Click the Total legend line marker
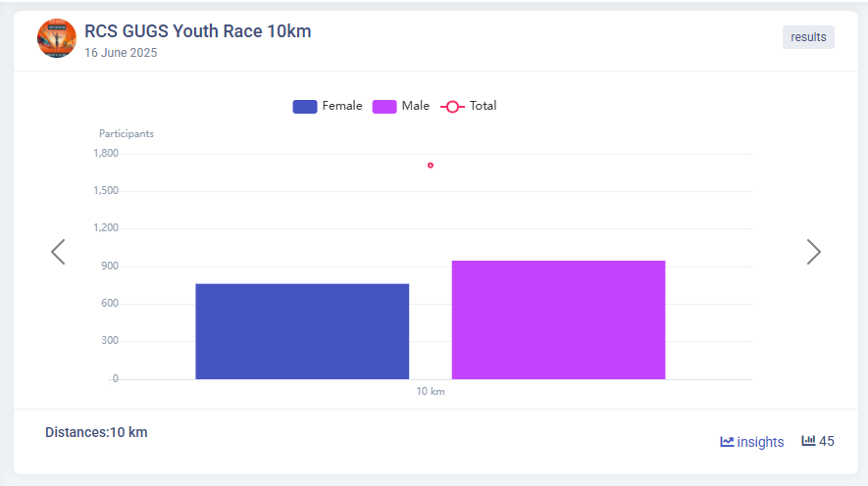 (x=452, y=107)
